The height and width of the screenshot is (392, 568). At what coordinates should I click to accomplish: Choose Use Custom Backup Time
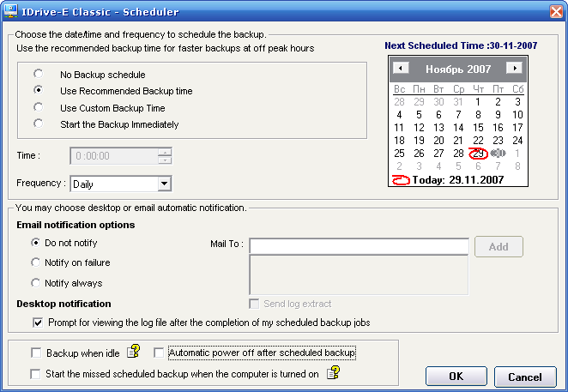[x=38, y=107]
